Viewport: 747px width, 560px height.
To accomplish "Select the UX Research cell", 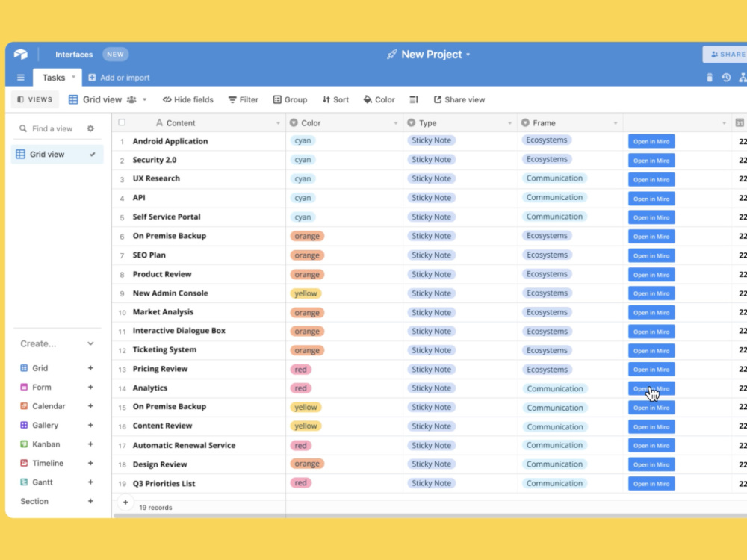I will (x=199, y=179).
